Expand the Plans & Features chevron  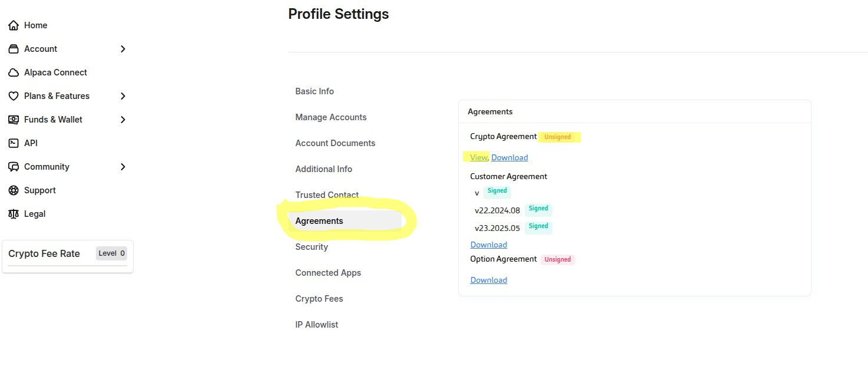point(123,96)
